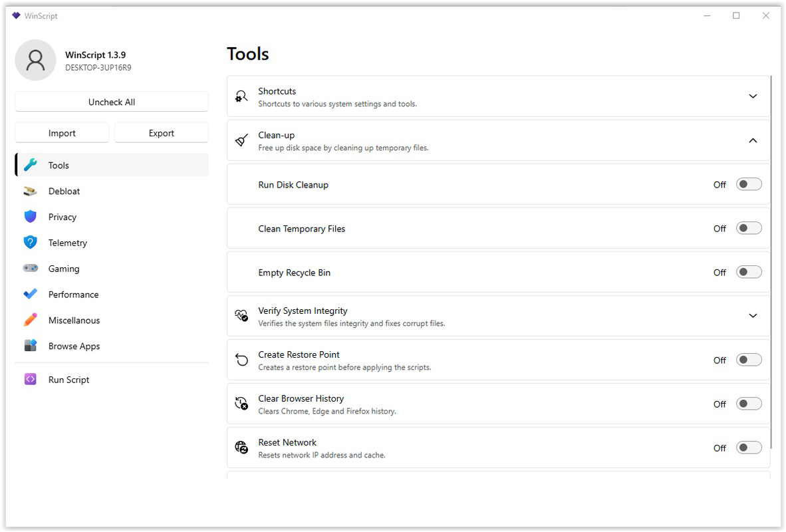This screenshot has height=532, width=786.
Task: Toggle Empty Recycle Bin on
Action: point(749,272)
